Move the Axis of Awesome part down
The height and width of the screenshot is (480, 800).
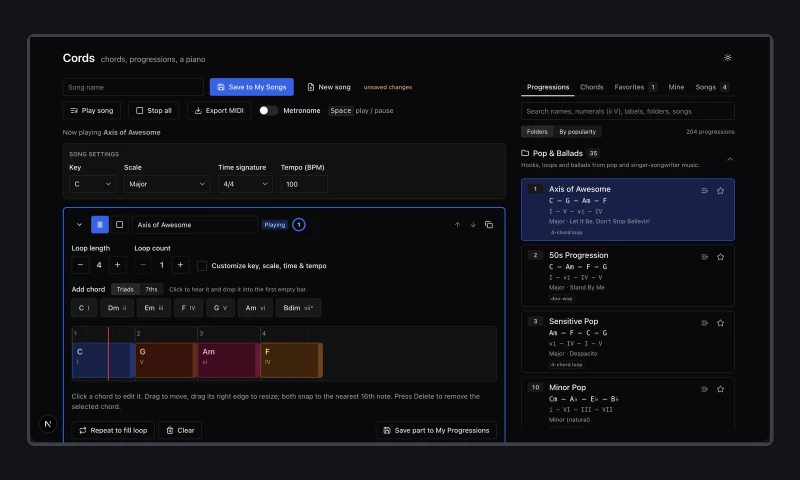473,224
